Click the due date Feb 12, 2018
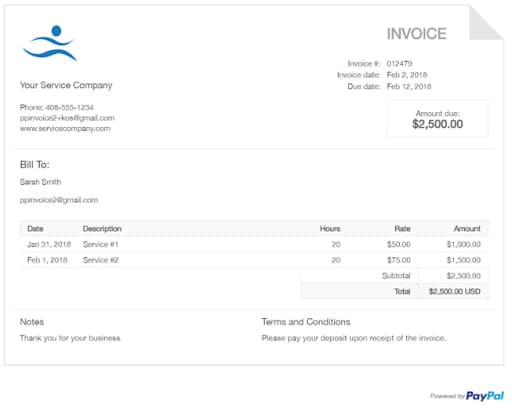This screenshot has height=409, width=512. coord(409,86)
